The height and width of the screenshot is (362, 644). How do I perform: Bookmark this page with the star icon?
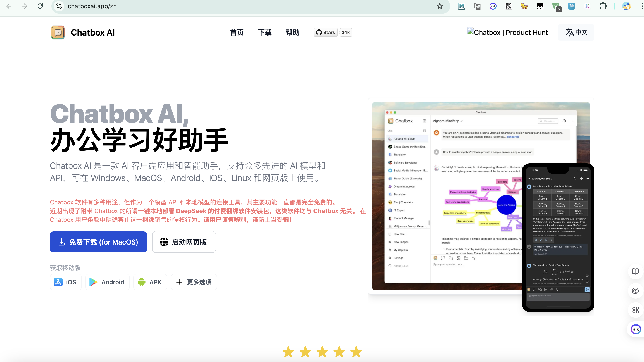pyautogui.click(x=440, y=6)
